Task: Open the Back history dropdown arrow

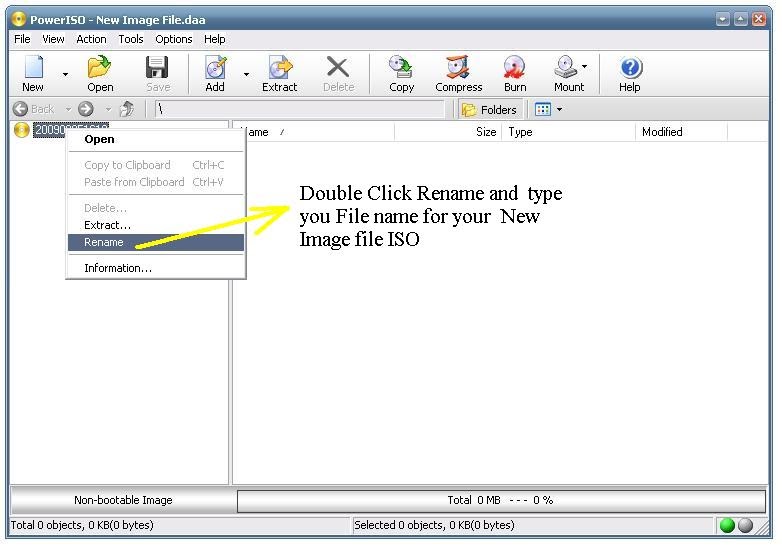Action: click(x=68, y=109)
